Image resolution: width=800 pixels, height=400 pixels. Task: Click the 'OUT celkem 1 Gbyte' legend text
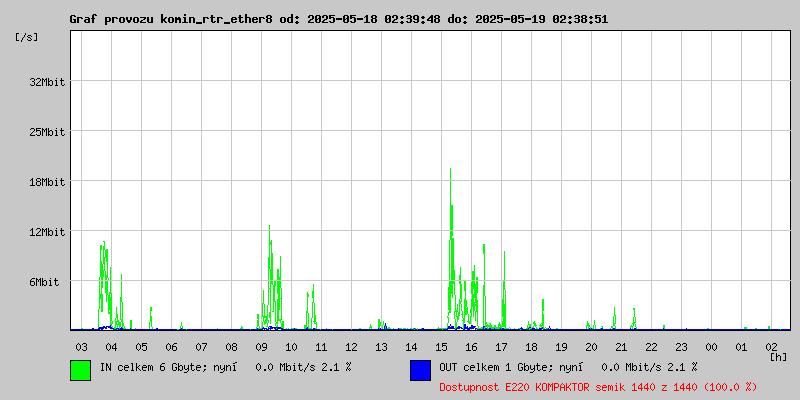[493, 367]
